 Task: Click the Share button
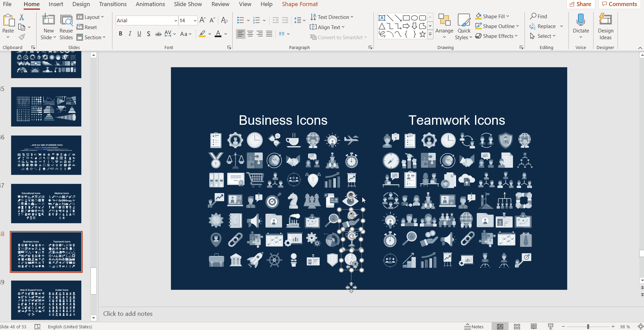(x=580, y=4)
